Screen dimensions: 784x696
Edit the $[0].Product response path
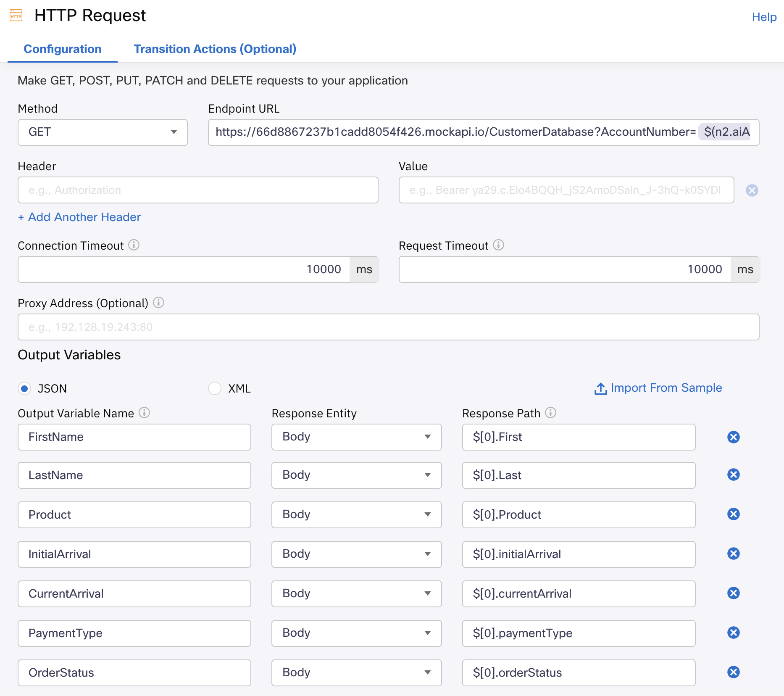coord(579,515)
